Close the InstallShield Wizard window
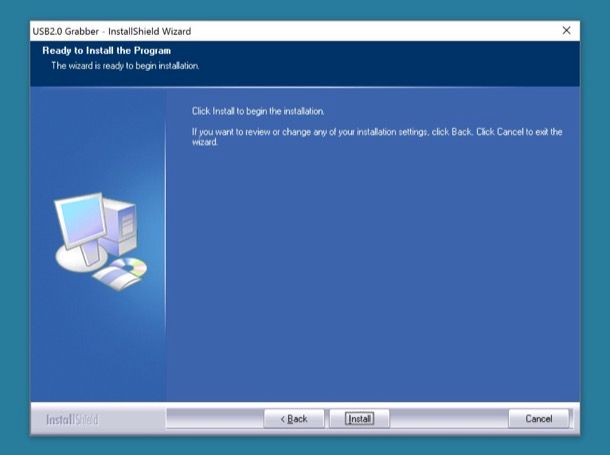The image size is (610, 455). pyautogui.click(x=566, y=30)
